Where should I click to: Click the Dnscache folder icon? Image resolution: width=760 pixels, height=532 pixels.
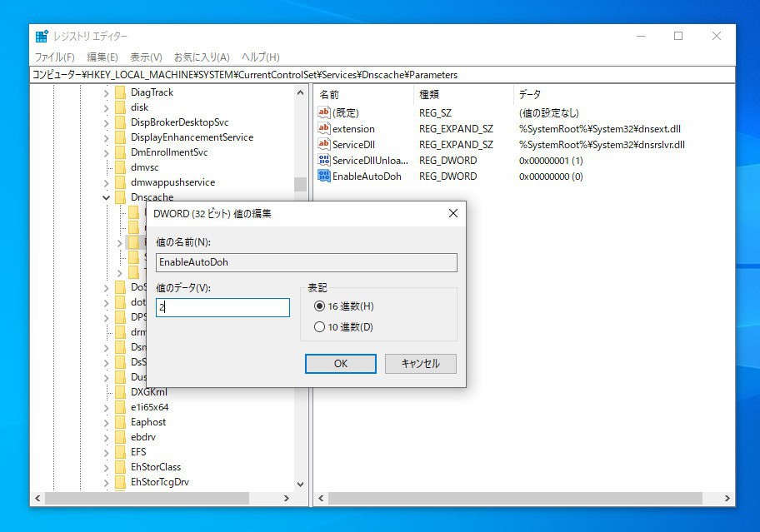[121, 197]
